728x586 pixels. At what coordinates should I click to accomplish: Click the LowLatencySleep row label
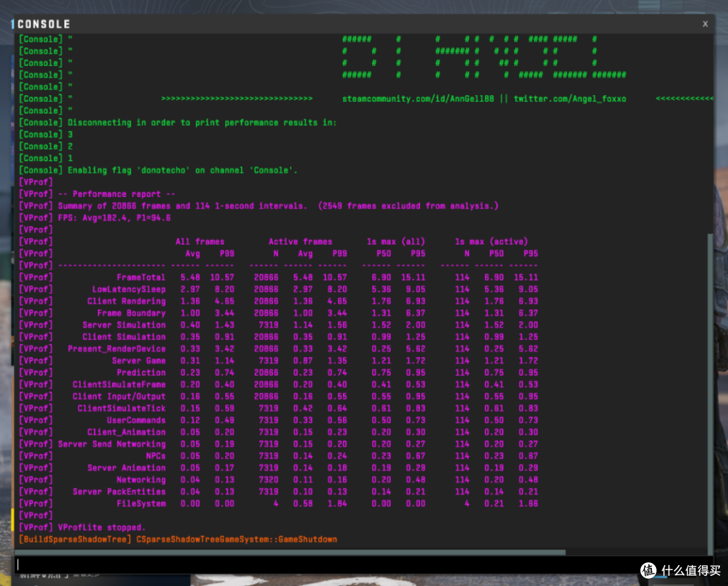tap(129, 289)
